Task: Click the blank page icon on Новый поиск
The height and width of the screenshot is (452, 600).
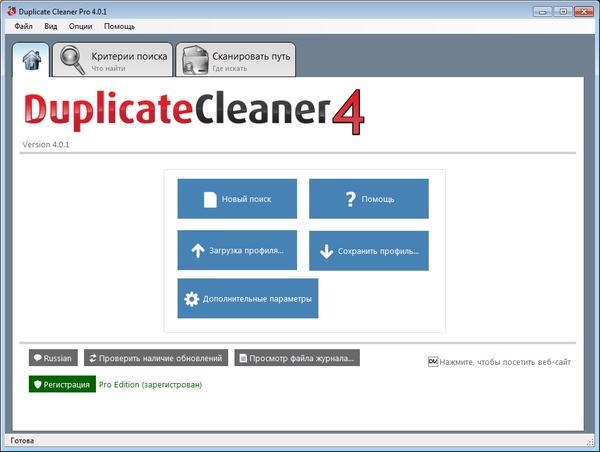Action: 210,199
